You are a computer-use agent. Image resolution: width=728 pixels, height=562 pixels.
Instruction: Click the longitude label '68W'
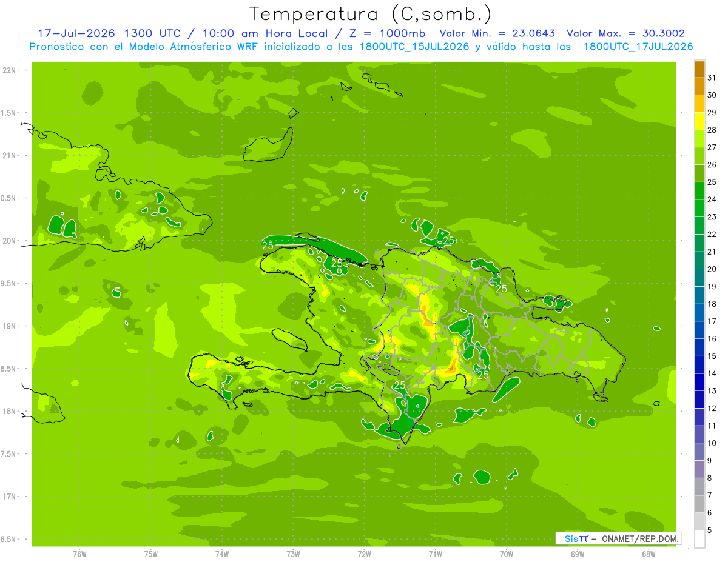click(x=649, y=554)
